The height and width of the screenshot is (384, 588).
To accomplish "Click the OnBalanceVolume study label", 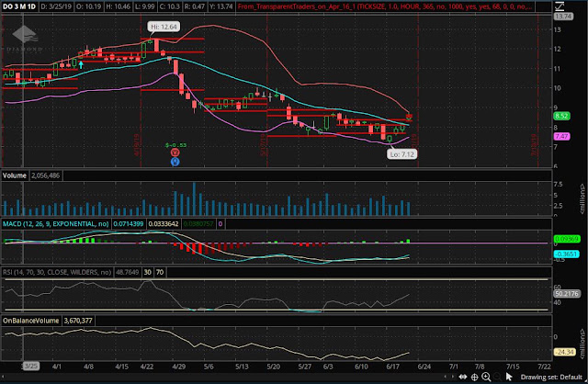I will pyautogui.click(x=31, y=321).
